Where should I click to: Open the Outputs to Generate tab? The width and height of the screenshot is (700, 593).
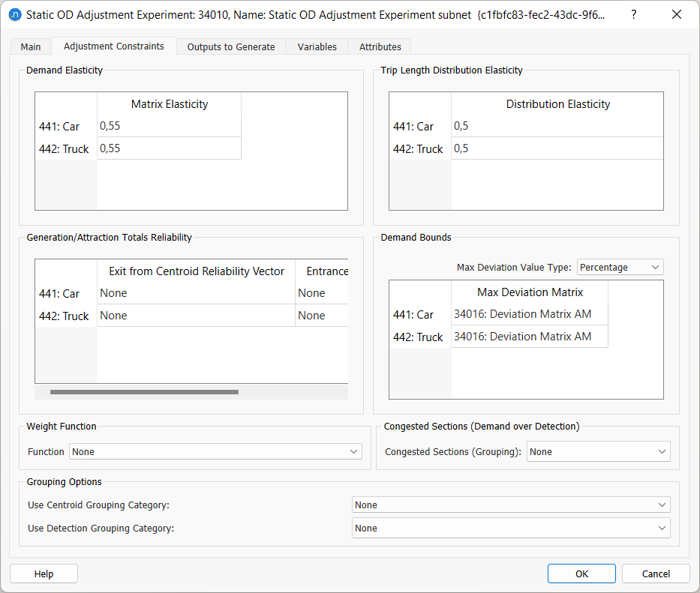tap(231, 46)
